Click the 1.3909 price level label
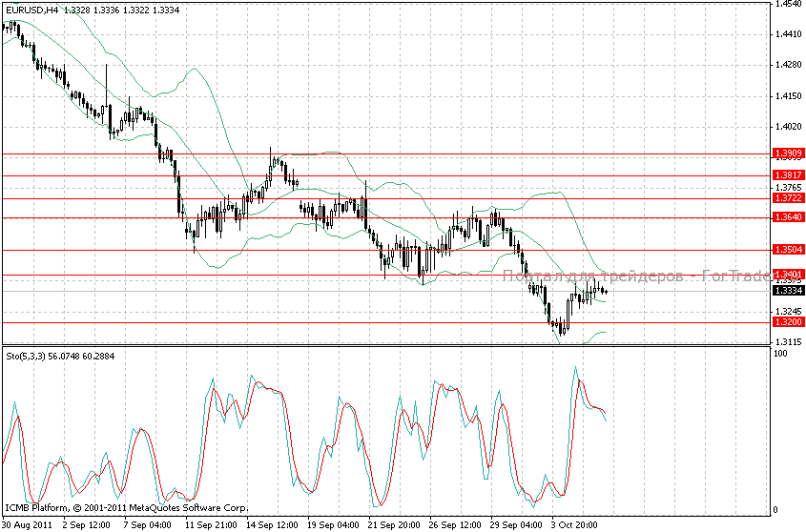 tap(787, 153)
